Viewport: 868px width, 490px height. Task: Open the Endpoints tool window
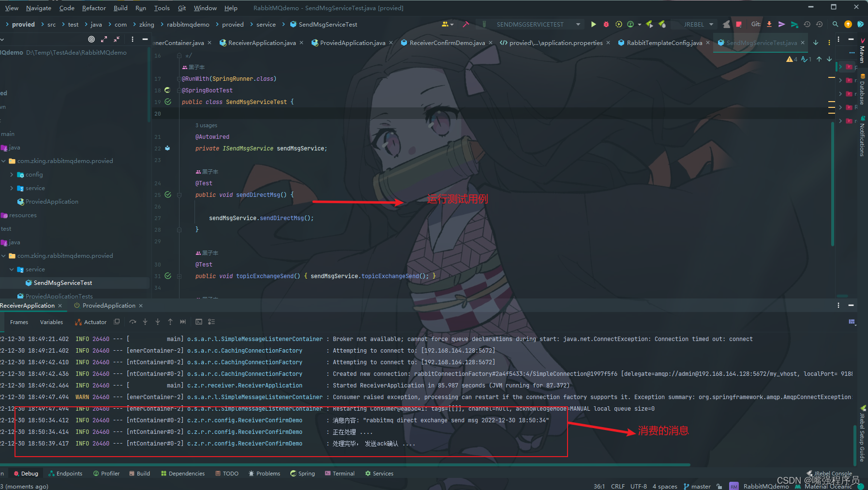pos(65,473)
